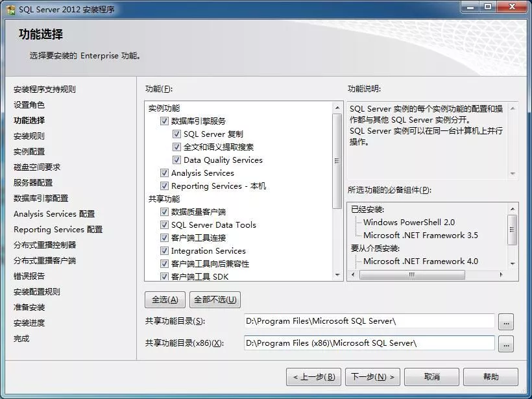Click browse button for shared feature directory
Viewport: 532px width, 399px height.
coord(505,321)
